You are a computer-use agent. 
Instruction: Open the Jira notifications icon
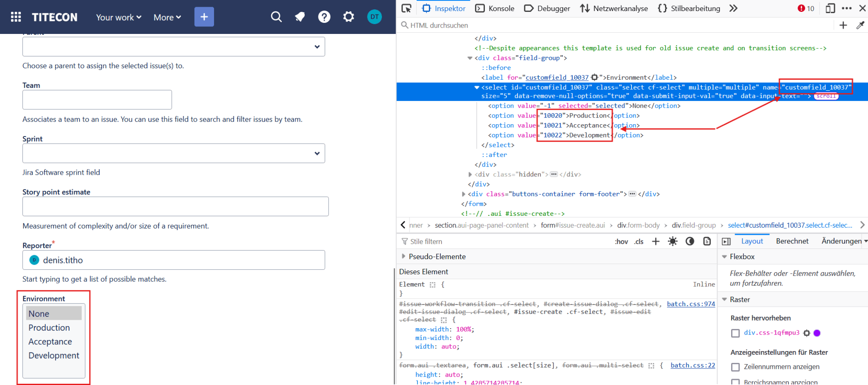pyautogui.click(x=300, y=17)
